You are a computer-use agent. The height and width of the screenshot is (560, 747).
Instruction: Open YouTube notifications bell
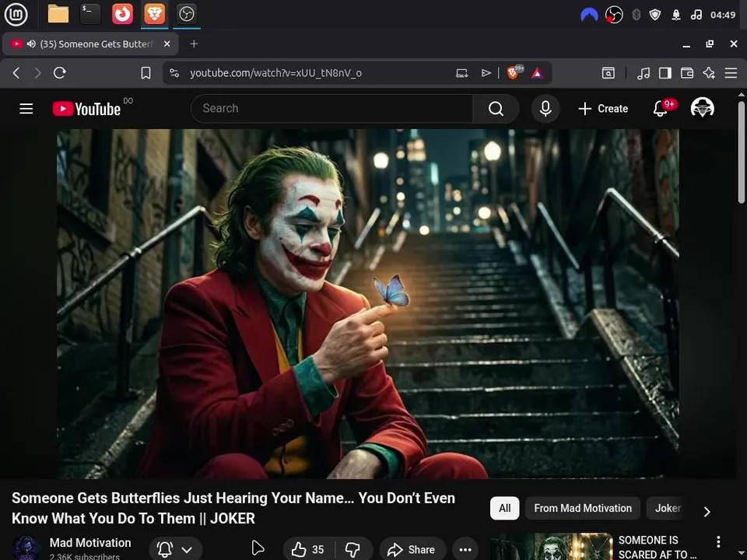[x=661, y=109]
